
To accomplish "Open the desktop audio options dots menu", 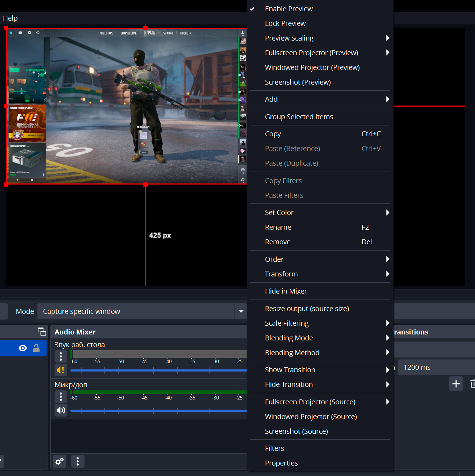I will tap(61, 356).
